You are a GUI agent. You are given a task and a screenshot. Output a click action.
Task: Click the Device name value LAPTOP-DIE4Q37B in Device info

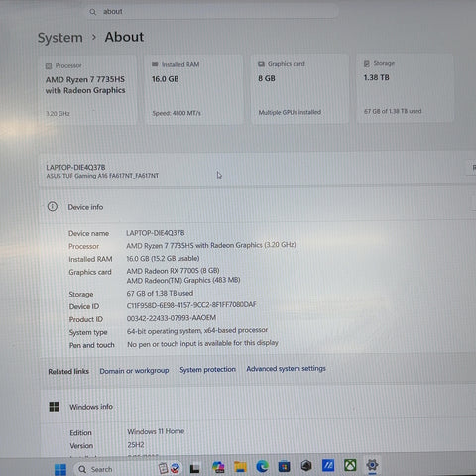click(156, 233)
